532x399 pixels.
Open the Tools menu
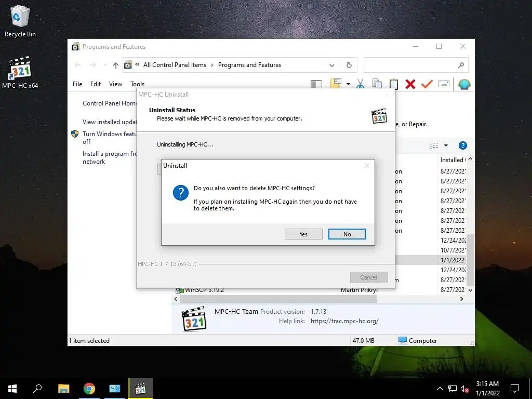(137, 84)
